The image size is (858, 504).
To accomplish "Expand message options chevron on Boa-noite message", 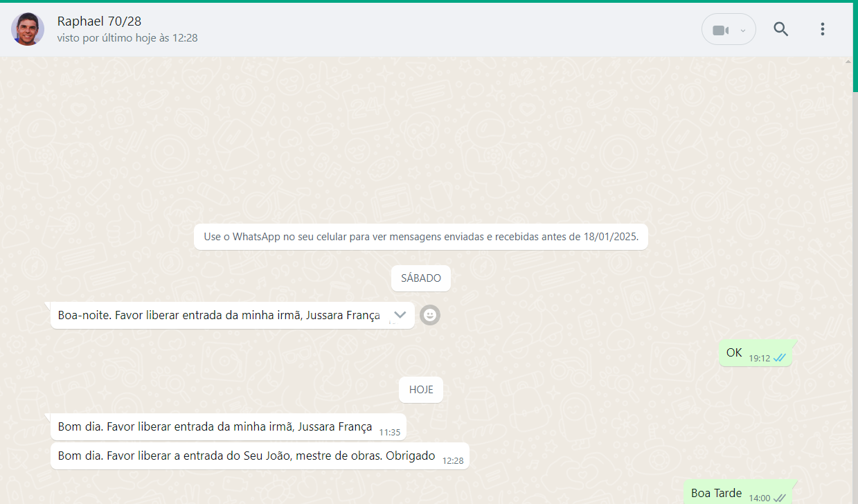I will [400, 315].
